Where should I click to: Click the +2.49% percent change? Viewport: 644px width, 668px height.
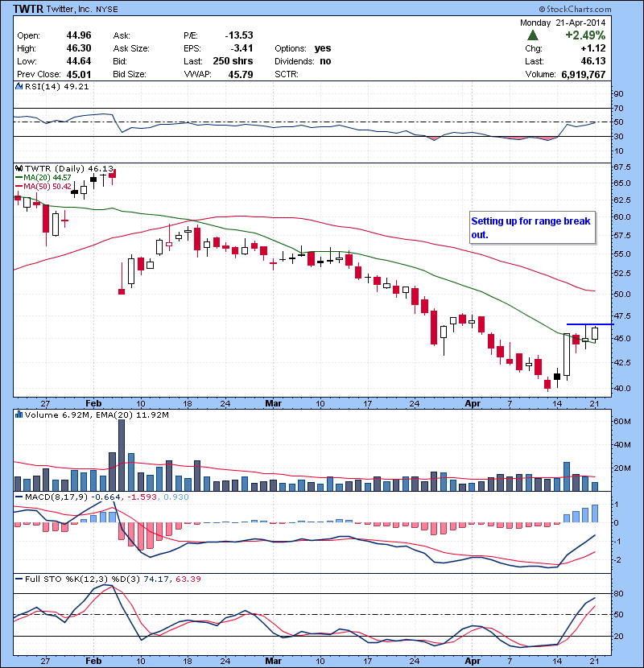[585, 35]
